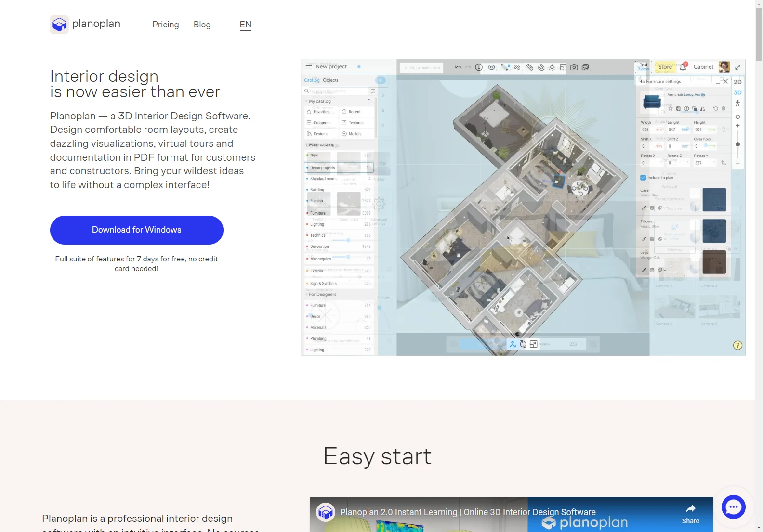Toggle the eye visibility icon in the toolbar
Screen dimensions: 763x532
click(x=491, y=67)
